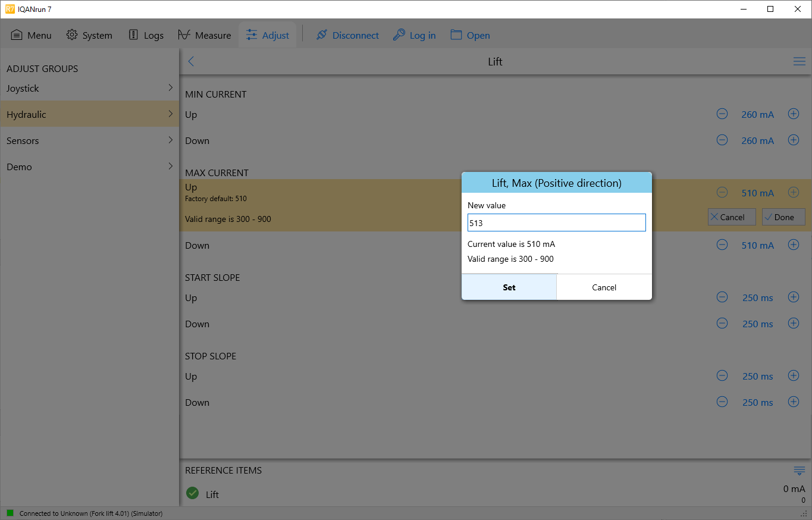Switch to the Measure tab
Screen dimensions: 812x520
point(204,35)
